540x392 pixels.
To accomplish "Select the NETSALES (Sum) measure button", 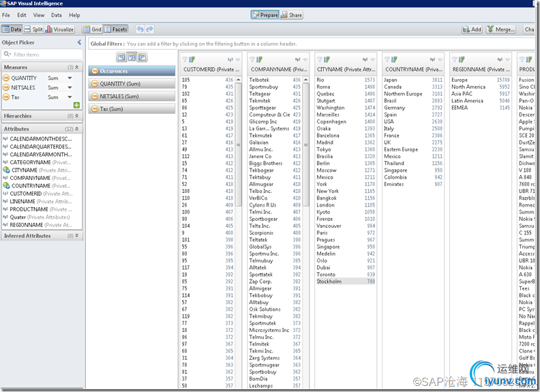I will [x=132, y=96].
